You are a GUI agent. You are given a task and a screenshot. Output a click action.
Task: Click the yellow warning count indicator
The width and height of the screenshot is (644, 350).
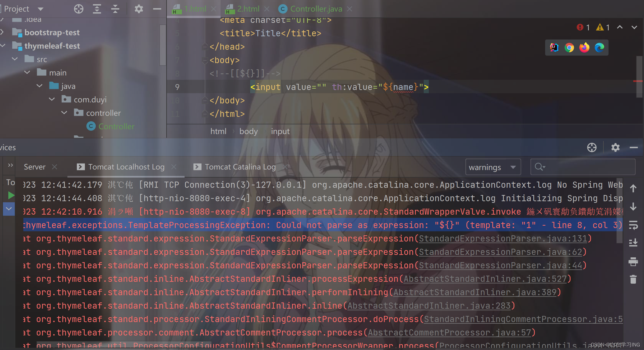(603, 27)
